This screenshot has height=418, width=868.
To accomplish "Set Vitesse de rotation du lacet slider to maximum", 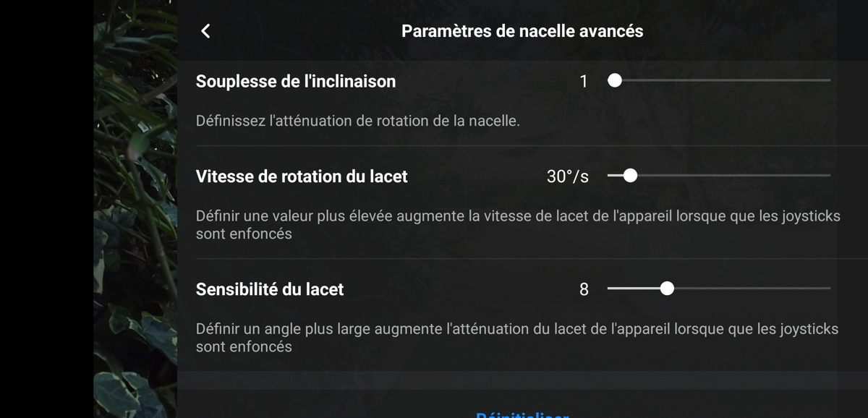I will coord(829,175).
